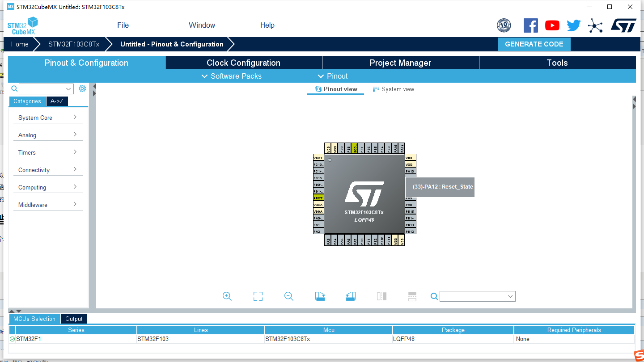Click the STM32F103C8Tx breadcrumb
Screen dimensions: 644x362
point(74,44)
